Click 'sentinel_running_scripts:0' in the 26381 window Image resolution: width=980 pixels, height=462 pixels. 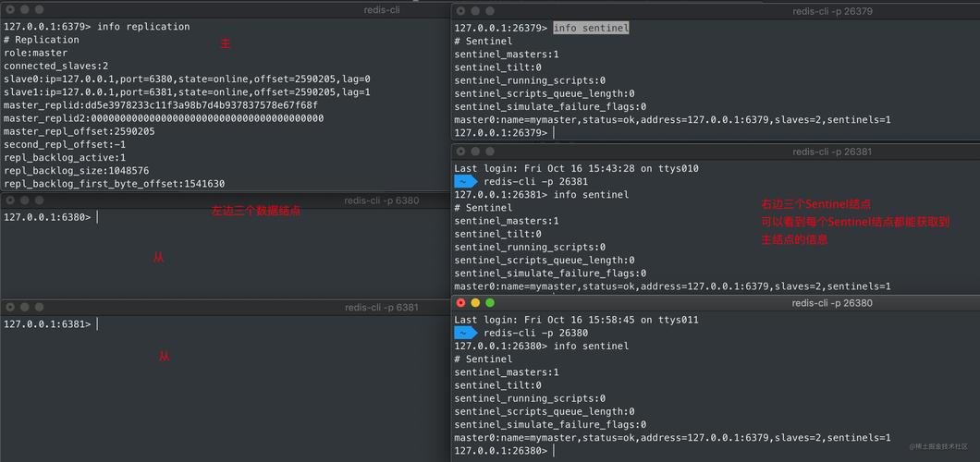click(530, 248)
